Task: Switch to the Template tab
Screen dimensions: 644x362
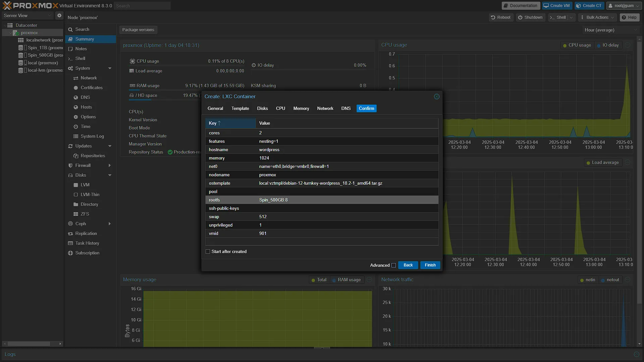Action: (240, 109)
